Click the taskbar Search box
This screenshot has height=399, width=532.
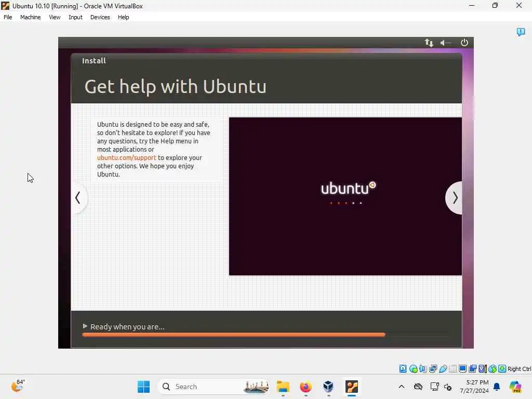tap(214, 387)
